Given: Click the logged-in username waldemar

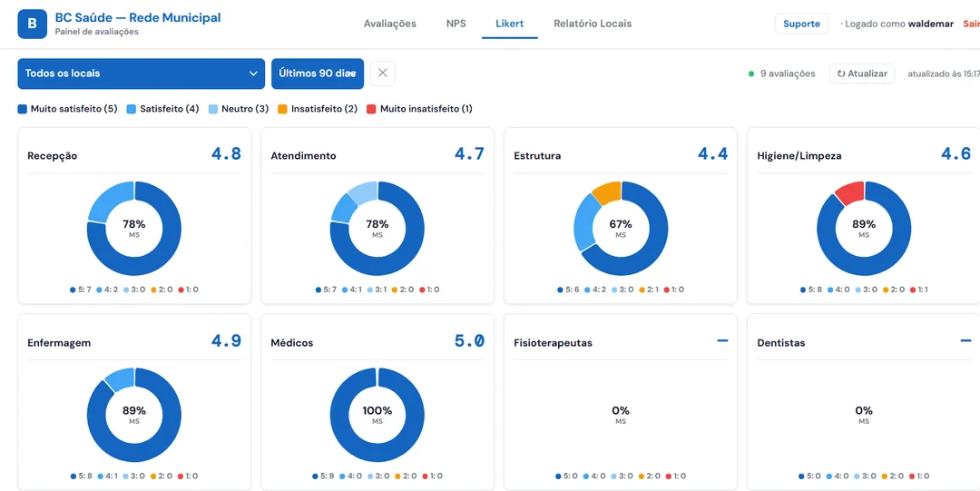Looking at the screenshot, I should click(x=931, y=24).
